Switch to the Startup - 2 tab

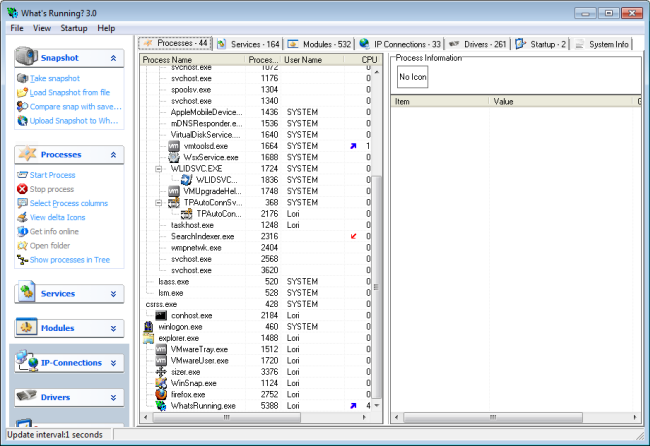(541, 44)
